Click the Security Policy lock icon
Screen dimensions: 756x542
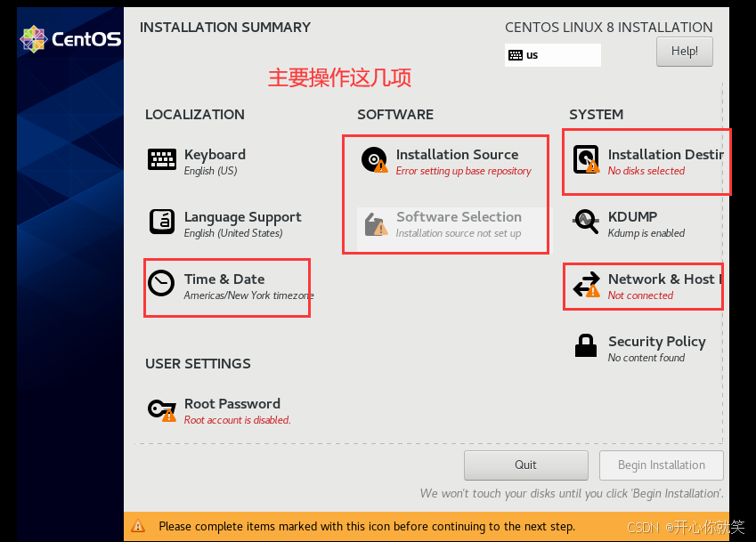(x=586, y=345)
